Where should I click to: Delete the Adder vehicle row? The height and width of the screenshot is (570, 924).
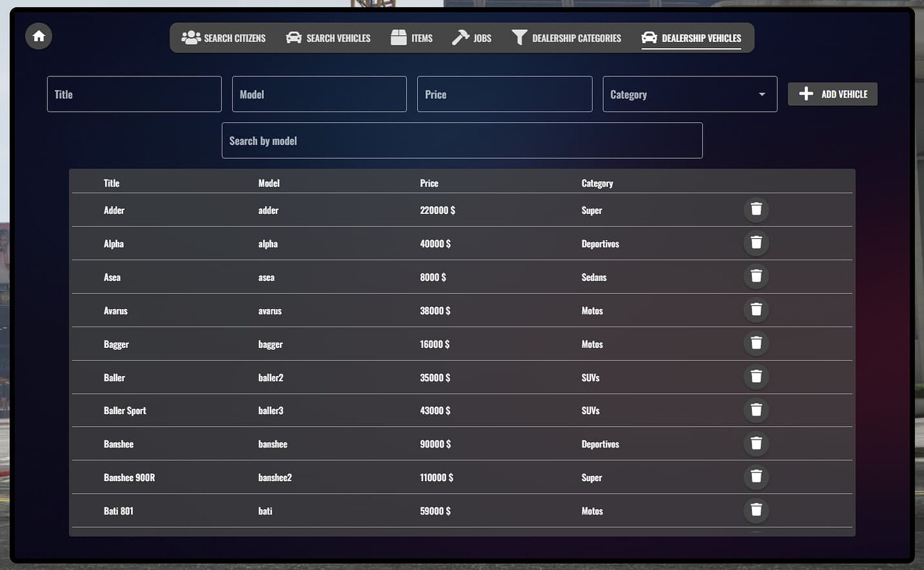[756, 209]
